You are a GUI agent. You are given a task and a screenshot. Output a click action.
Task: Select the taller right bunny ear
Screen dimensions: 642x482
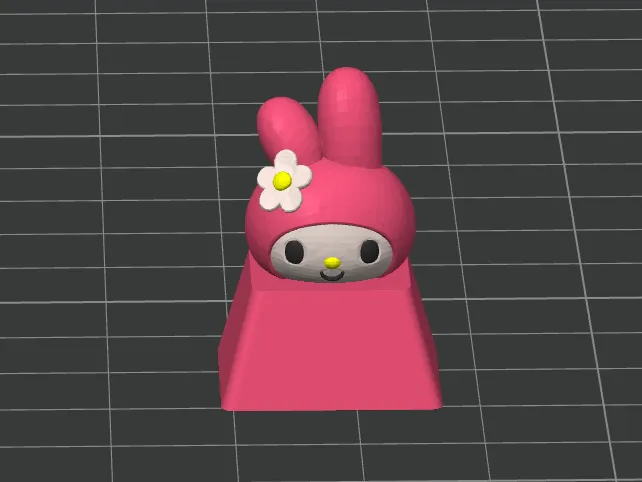pos(350,117)
